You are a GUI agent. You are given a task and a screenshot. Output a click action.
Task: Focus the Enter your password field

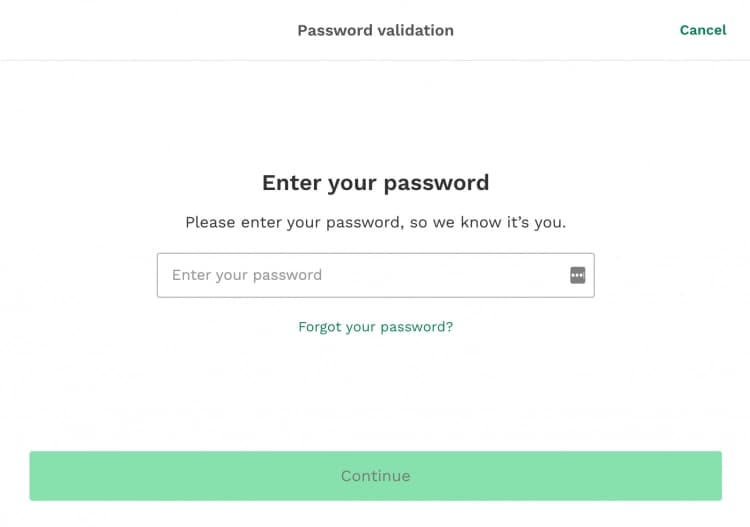360,275
